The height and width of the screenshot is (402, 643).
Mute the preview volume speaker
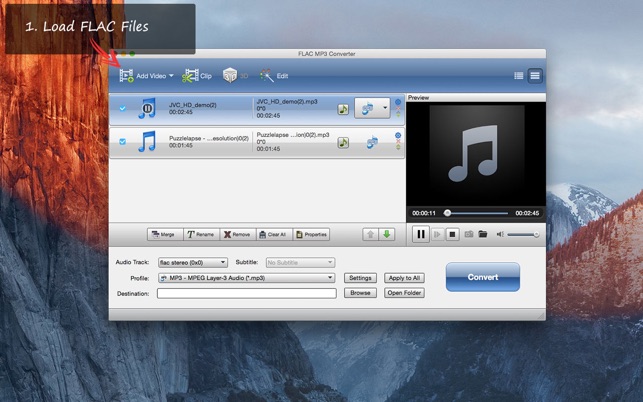500,234
